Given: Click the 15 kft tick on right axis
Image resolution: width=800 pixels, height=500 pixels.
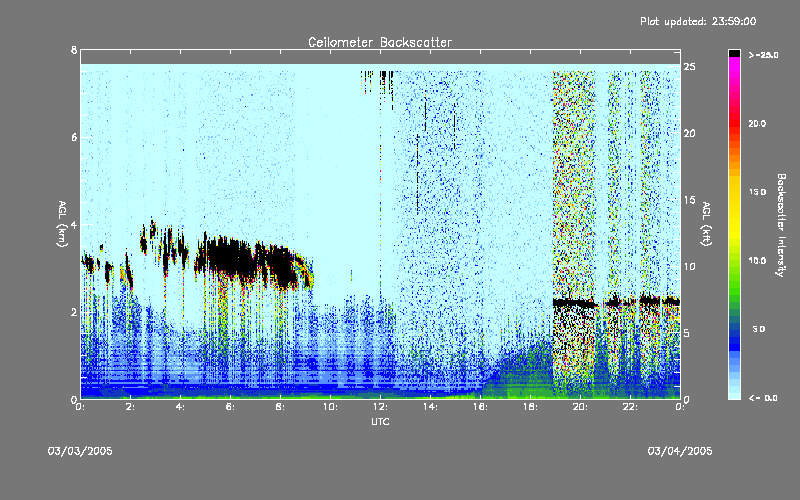Looking at the screenshot, I should [689, 200].
